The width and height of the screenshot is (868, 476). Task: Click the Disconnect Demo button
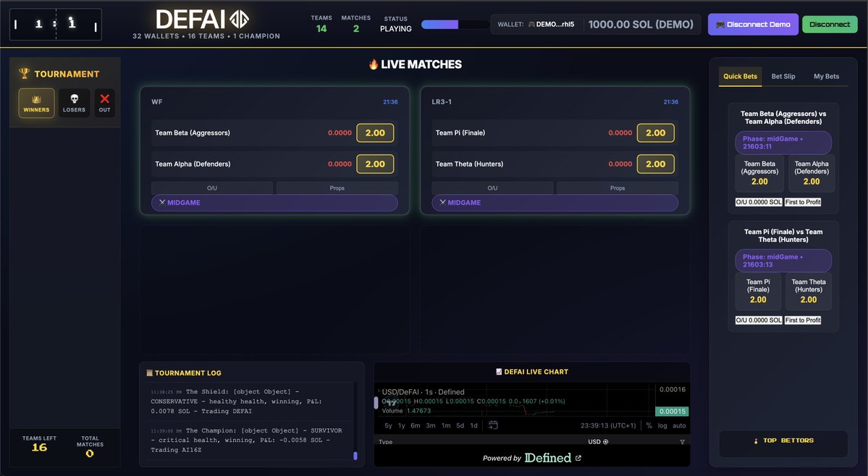click(x=753, y=25)
